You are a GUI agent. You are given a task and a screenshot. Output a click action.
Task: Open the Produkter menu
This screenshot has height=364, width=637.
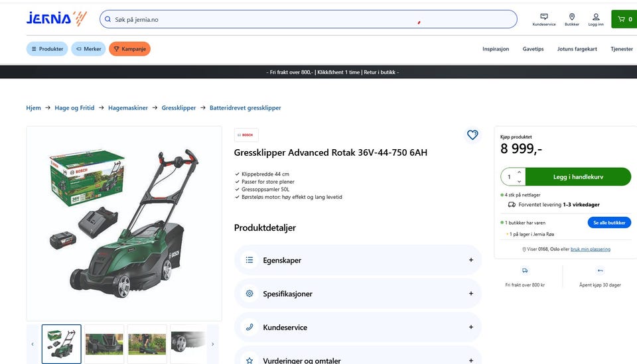(47, 48)
